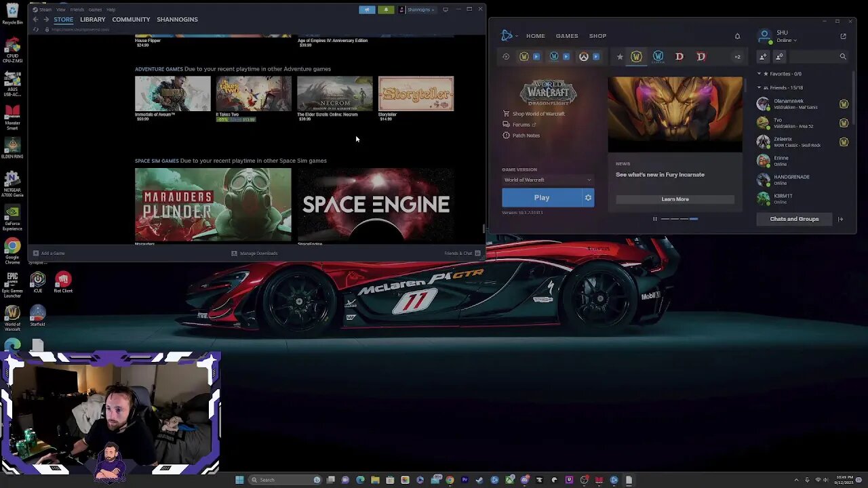The image size is (868, 488).
Task: Open the Forums link
Action: (x=519, y=125)
